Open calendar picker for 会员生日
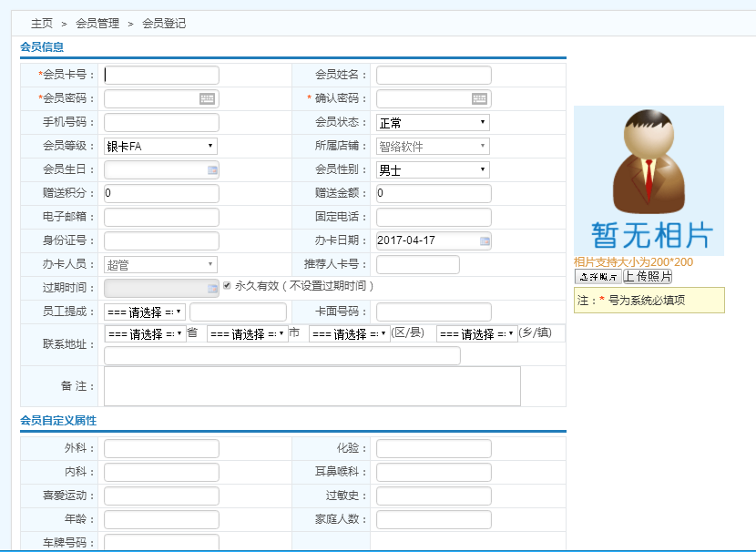 pyautogui.click(x=212, y=170)
